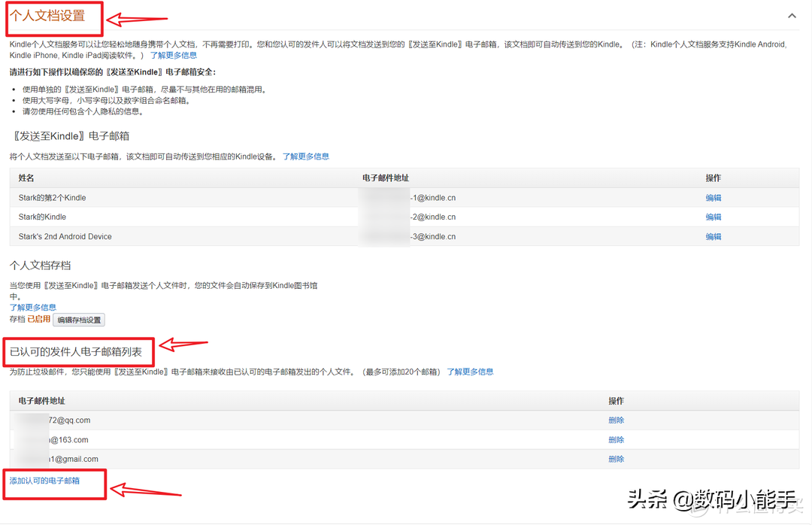The height and width of the screenshot is (525, 812).
Task: Open 了解更多信息 link after Kindle iPad阅读软件
Action: [174, 56]
